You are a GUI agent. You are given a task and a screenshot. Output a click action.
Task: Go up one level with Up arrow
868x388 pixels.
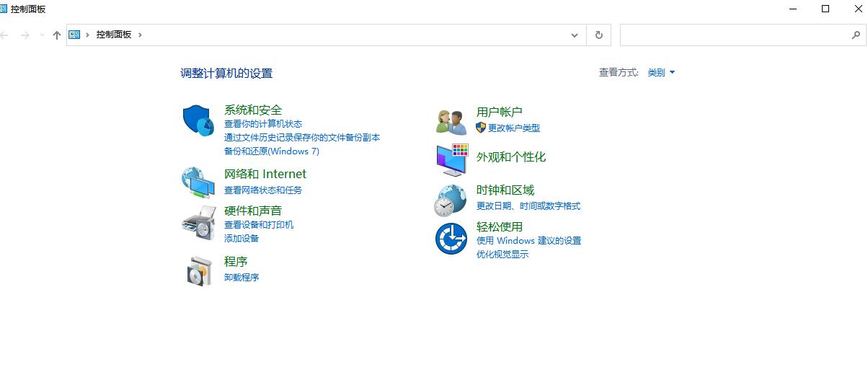pos(57,35)
